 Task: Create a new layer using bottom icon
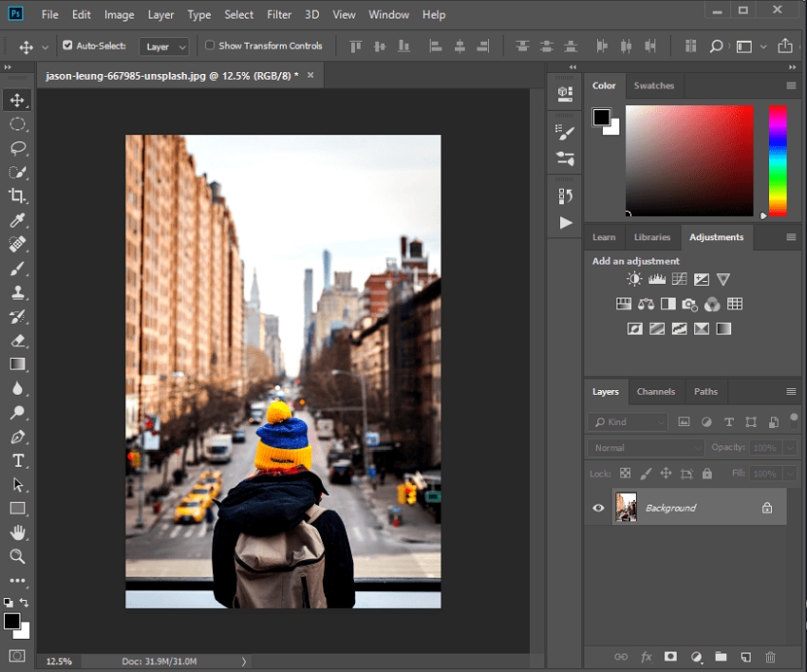(x=745, y=656)
